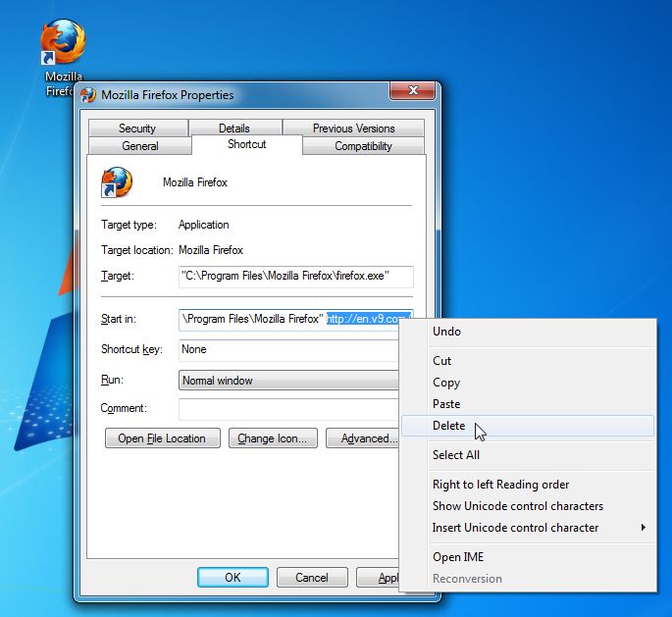This screenshot has width=672, height=617.
Task: Click the Comment label
Action: [124, 408]
